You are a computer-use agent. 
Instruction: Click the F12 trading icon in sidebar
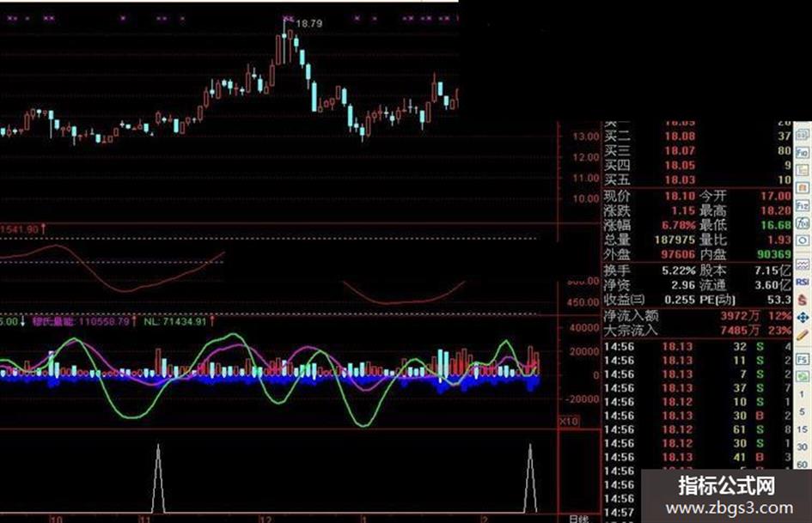tap(803, 205)
